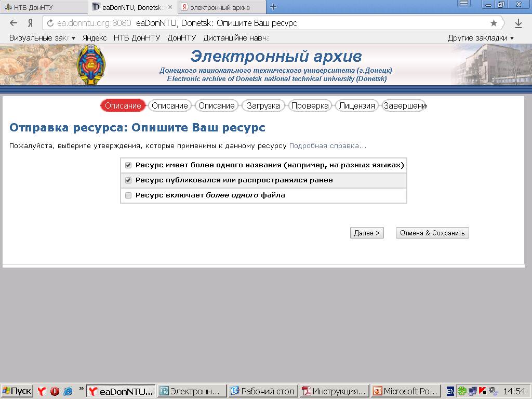Switch to 'Microsoft Po...' taskbar window
Image resolution: width=532 pixels, height=399 pixels.
coord(405,391)
